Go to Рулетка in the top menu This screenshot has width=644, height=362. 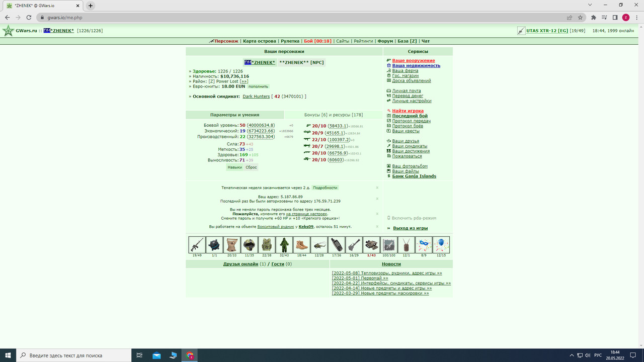290,41
